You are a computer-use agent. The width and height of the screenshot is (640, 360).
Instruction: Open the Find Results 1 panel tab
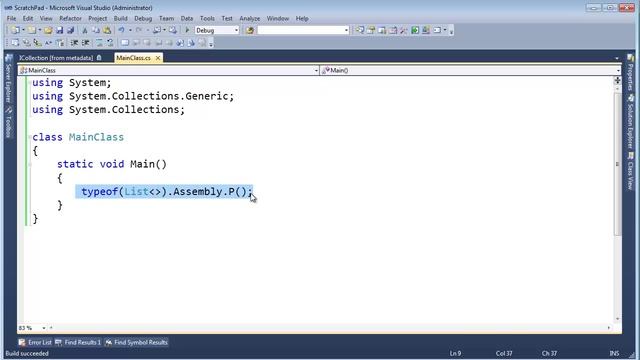(78, 342)
